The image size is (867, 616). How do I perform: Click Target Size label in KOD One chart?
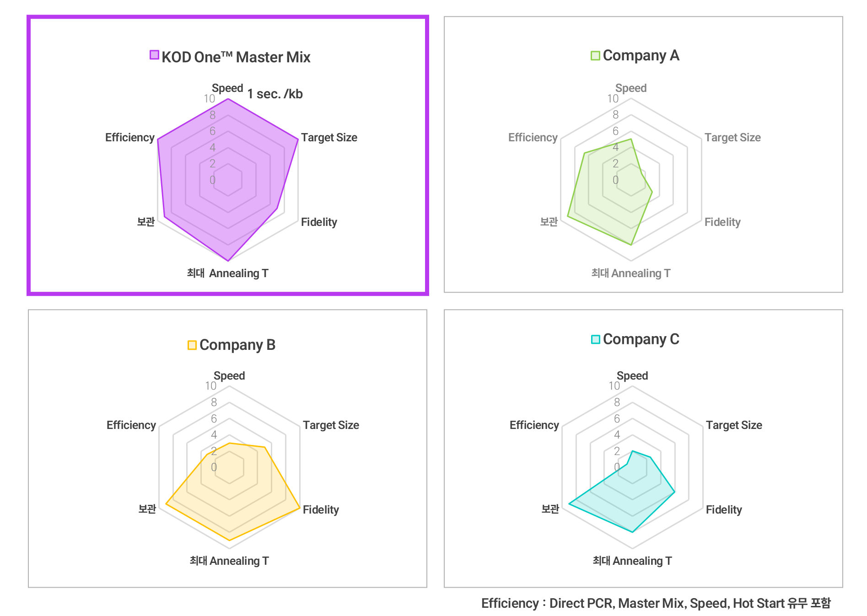click(329, 138)
